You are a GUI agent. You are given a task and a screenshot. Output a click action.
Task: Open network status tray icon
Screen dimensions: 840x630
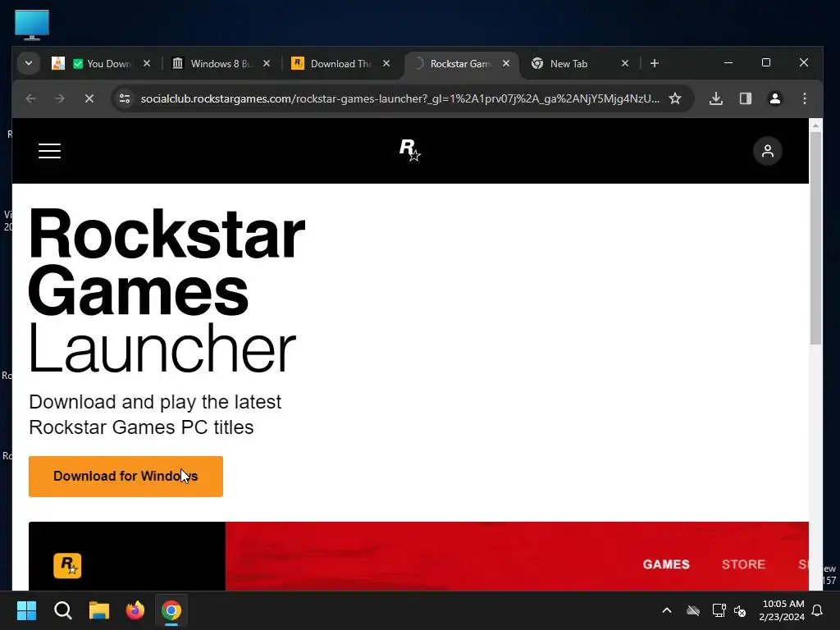719,610
